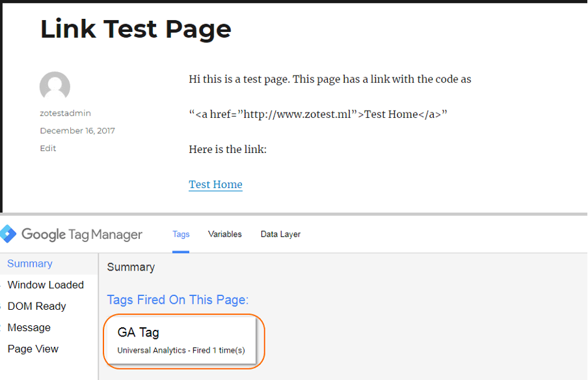Viewport: 588px width, 380px height.
Task: Select the DOM Ready event
Action: 36,306
